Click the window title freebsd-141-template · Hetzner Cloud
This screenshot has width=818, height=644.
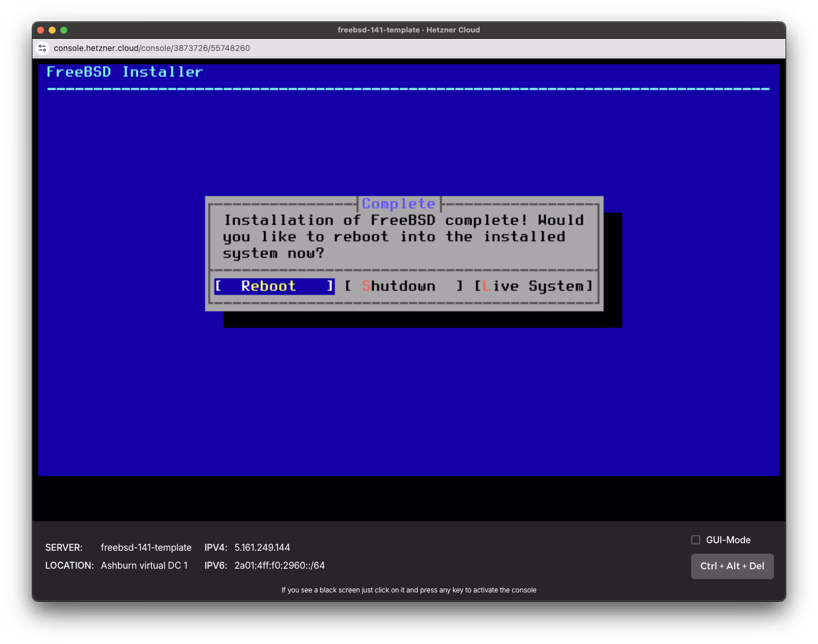(x=409, y=30)
